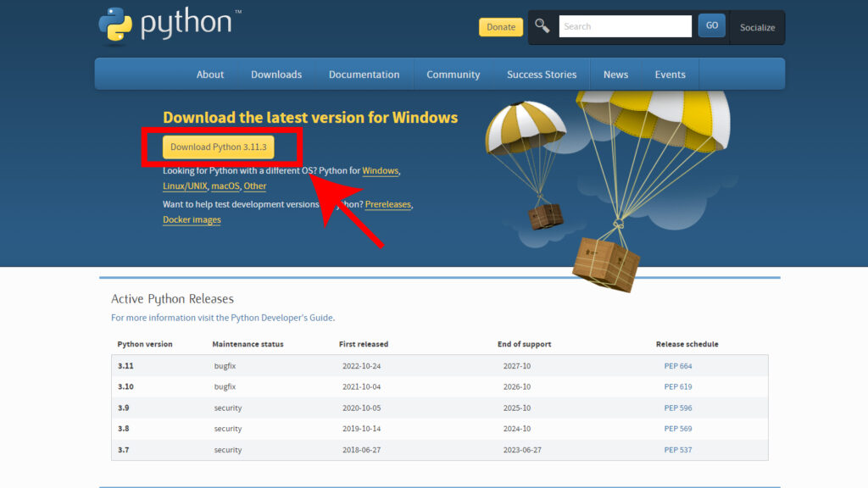868x488 pixels.
Task: Click the 2027-10 end of support date
Action: pyautogui.click(x=517, y=366)
